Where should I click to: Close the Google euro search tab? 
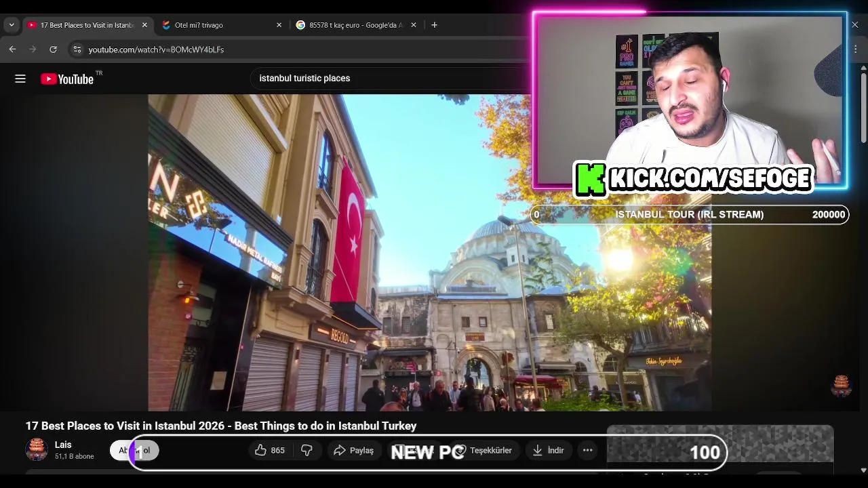(x=414, y=25)
